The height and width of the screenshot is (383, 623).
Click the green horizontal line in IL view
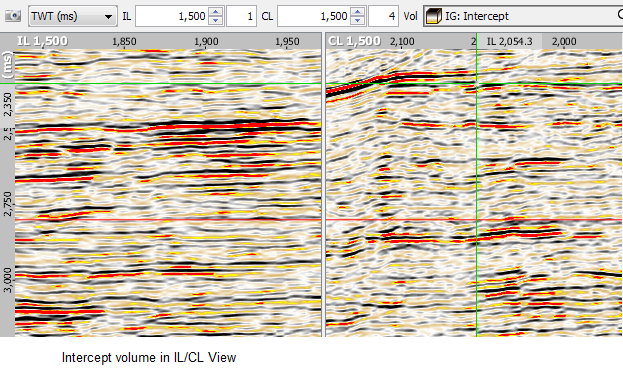point(161,83)
